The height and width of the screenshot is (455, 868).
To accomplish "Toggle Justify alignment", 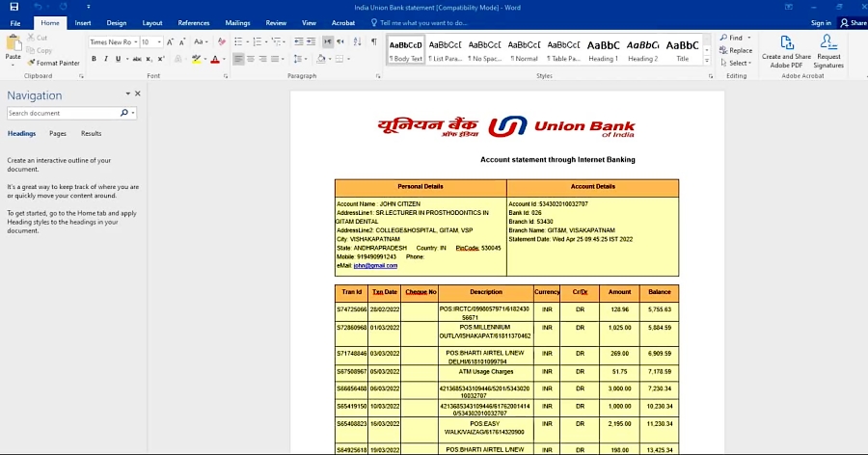I will (x=275, y=59).
